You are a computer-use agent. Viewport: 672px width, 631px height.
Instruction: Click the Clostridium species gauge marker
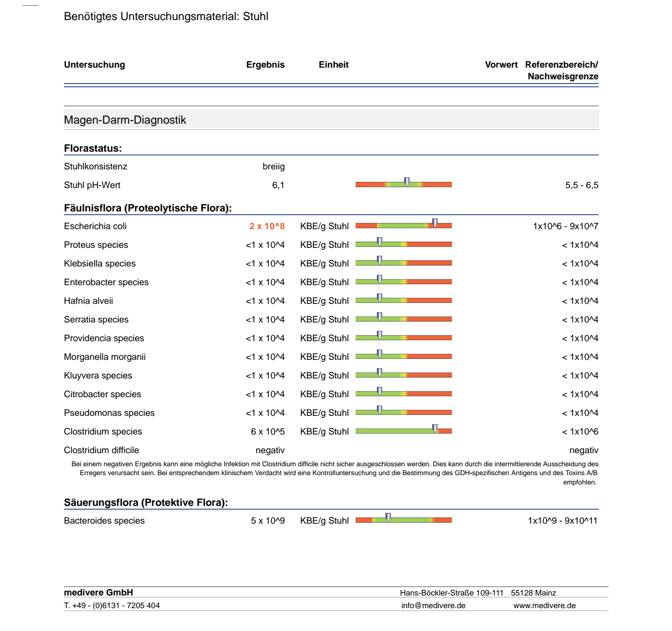435,428
